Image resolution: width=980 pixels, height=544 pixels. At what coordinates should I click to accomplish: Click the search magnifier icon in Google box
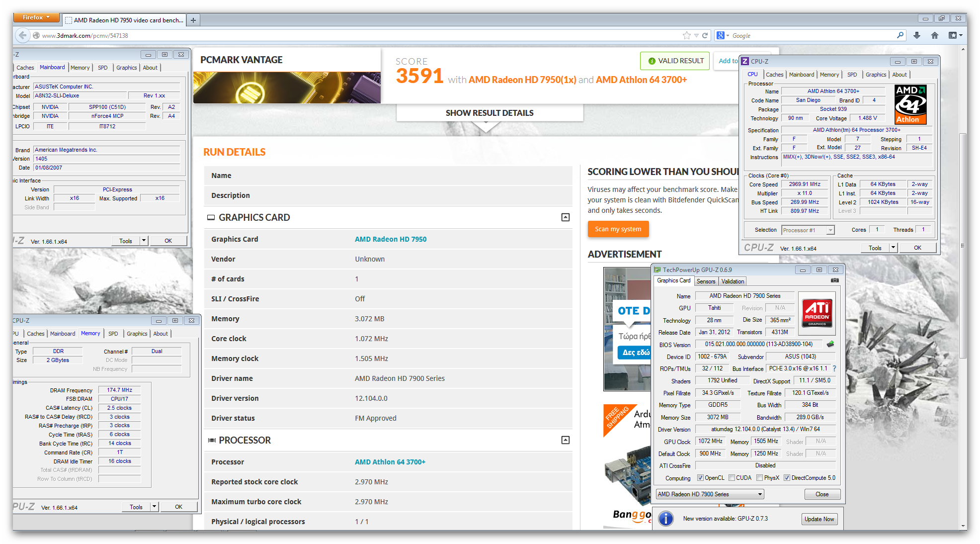[900, 35]
